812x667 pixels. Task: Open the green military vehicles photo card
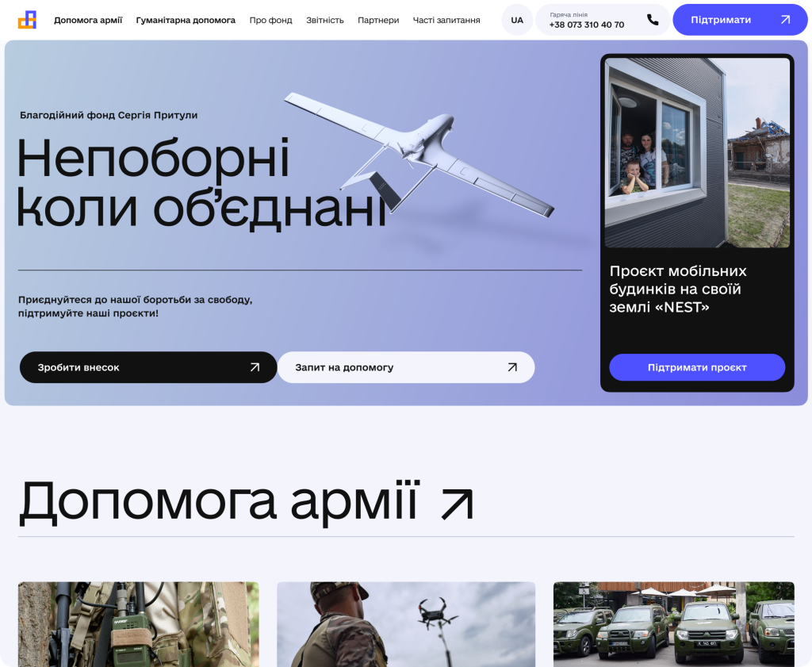tap(674, 624)
